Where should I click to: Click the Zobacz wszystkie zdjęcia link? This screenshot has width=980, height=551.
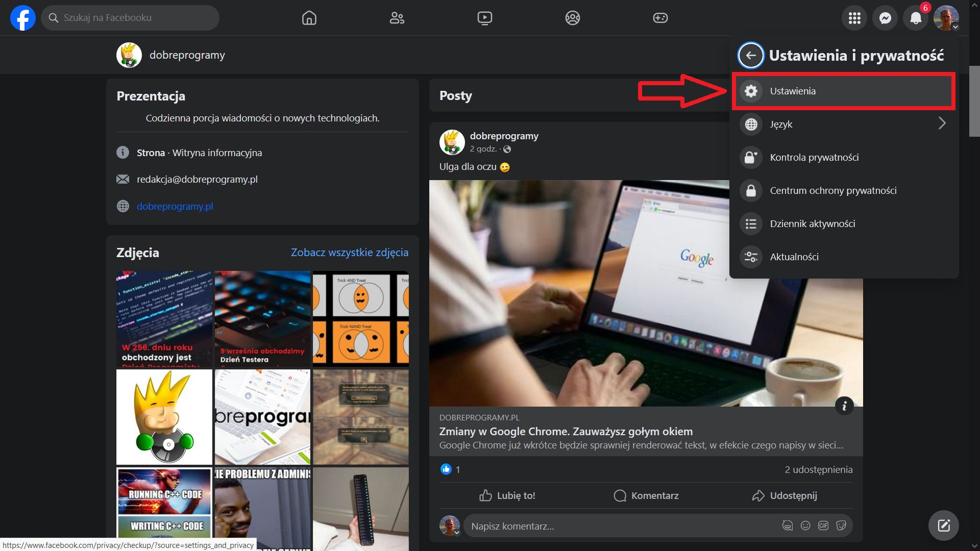[x=349, y=253]
